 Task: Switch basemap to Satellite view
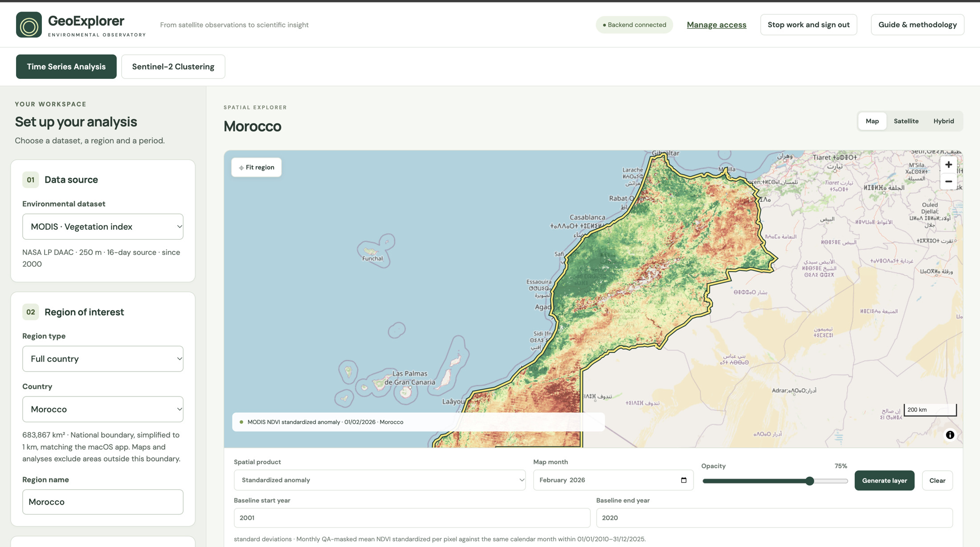[x=906, y=121]
